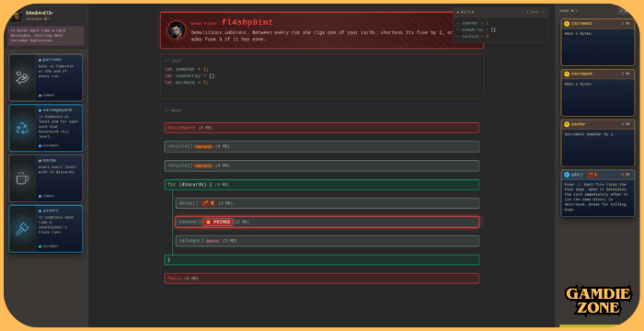Viewport: 644px width, 331px height.
Task: Click the fl4shp0int boss portrait
Action: click(177, 30)
